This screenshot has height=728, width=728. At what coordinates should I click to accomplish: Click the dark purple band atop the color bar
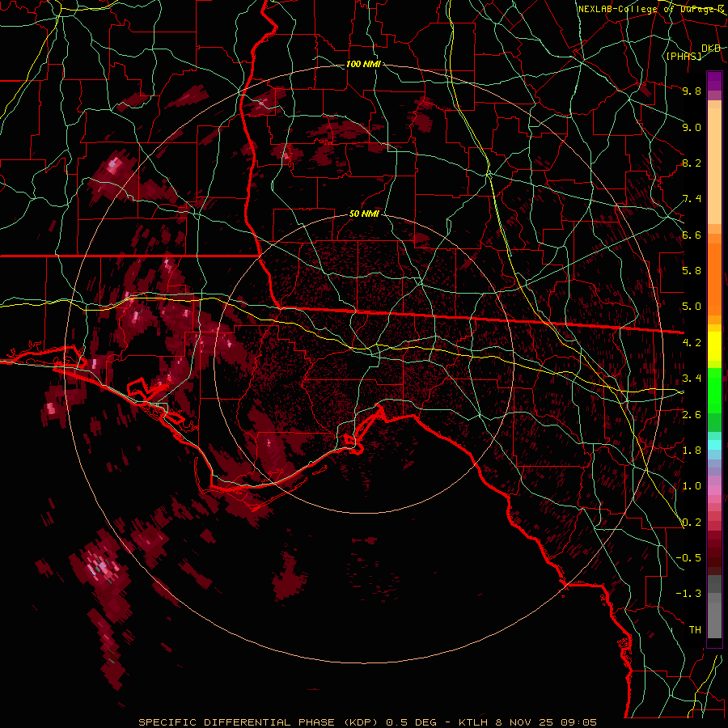pyautogui.click(x=714, y=81)
